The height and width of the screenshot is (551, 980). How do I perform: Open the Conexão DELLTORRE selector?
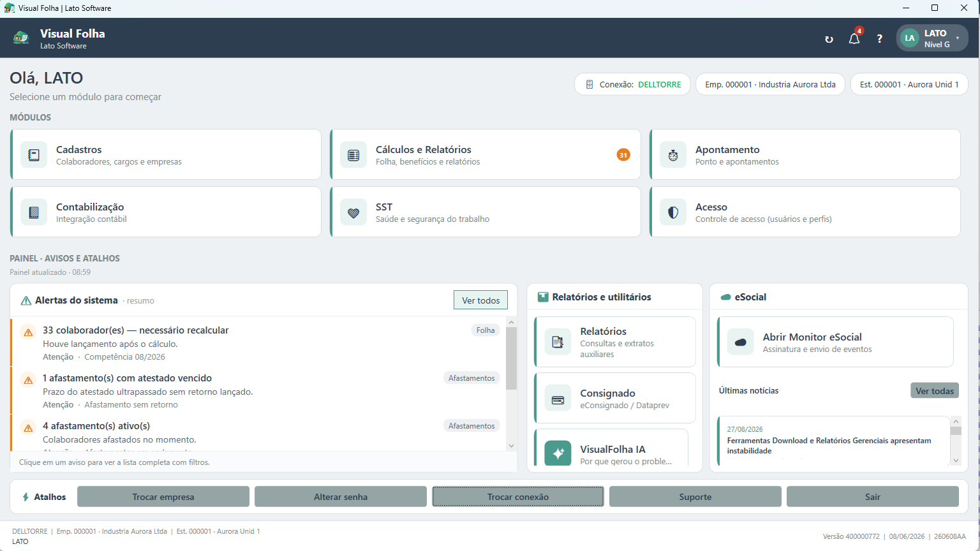pyautogui.click(x=632, y=84)
